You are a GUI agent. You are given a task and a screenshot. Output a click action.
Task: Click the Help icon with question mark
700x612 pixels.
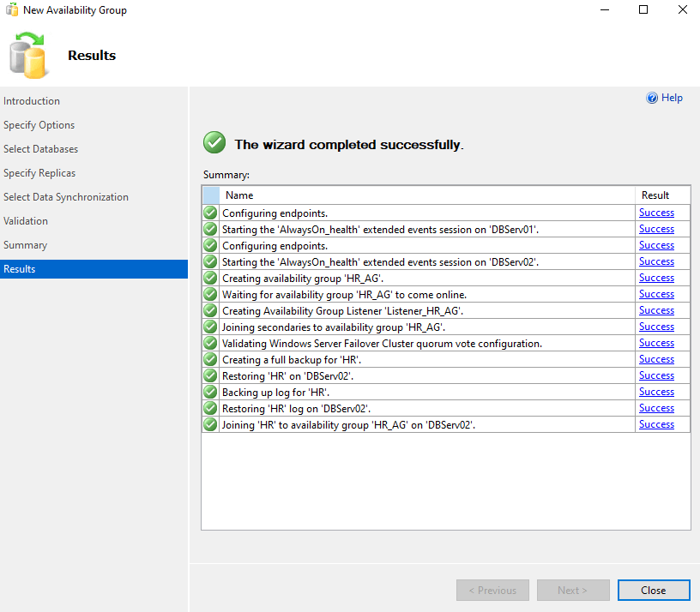pos(652,98)
